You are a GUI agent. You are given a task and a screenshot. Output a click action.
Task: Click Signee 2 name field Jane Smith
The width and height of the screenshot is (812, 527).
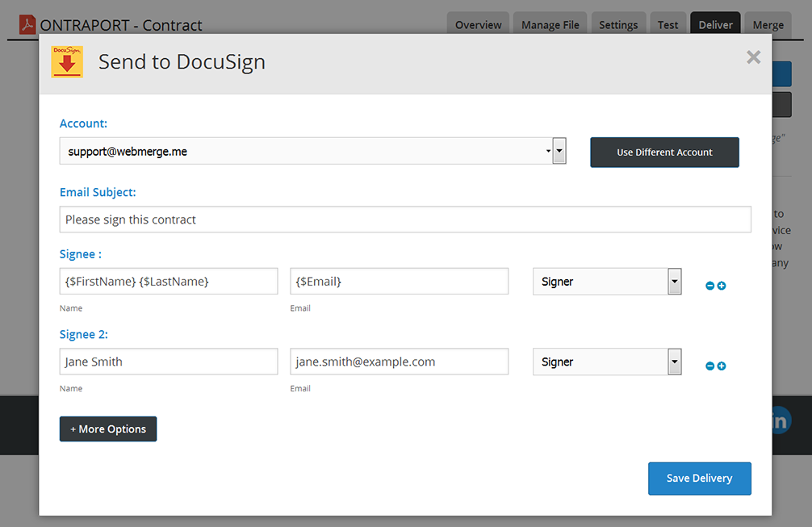coord(169,362)
